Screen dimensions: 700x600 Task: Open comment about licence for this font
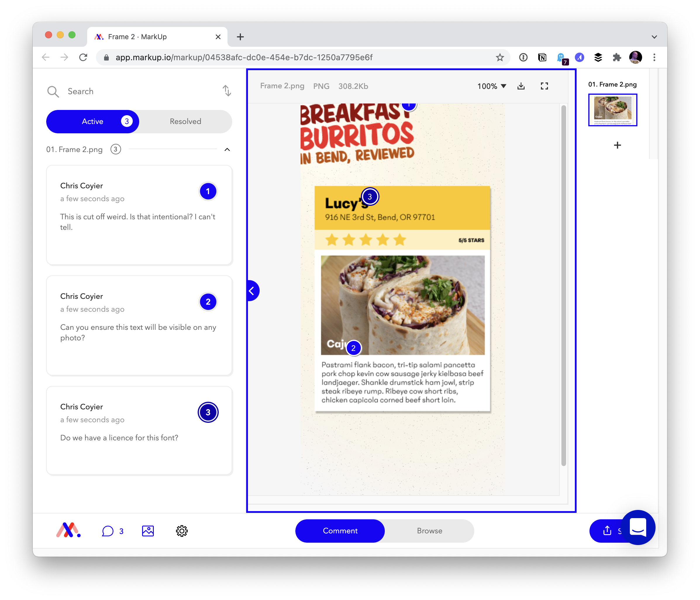tap(139, 430)
